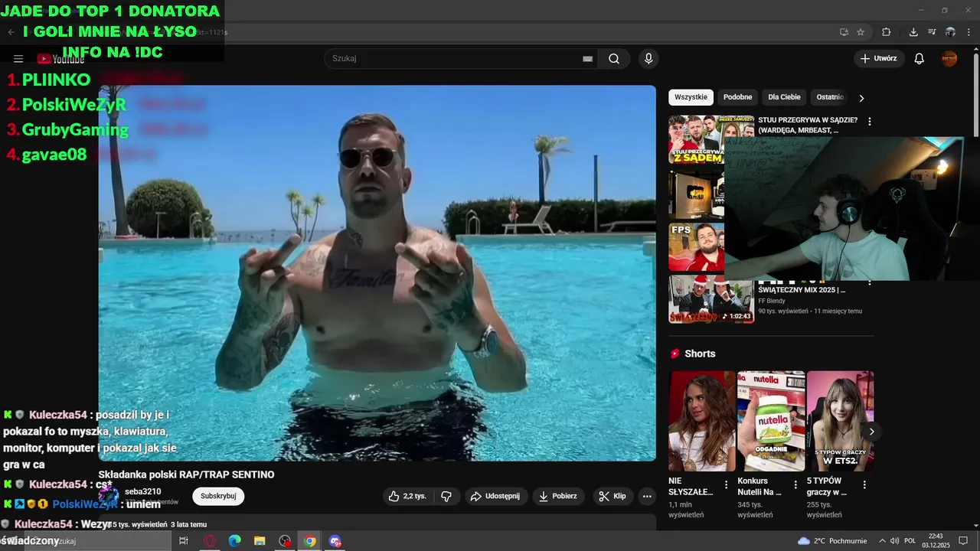Click the main video player
980x551 pixels.
coord(377,273)
